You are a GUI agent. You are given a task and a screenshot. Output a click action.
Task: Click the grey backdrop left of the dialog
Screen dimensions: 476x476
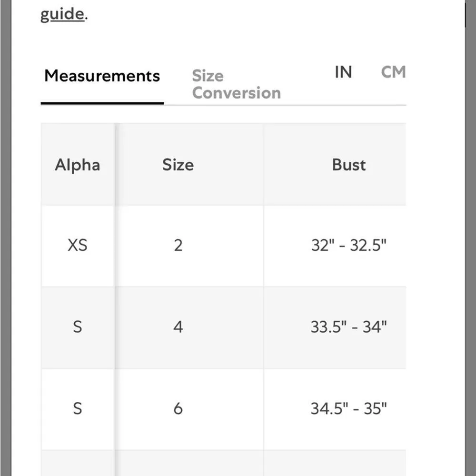[5, 238]
